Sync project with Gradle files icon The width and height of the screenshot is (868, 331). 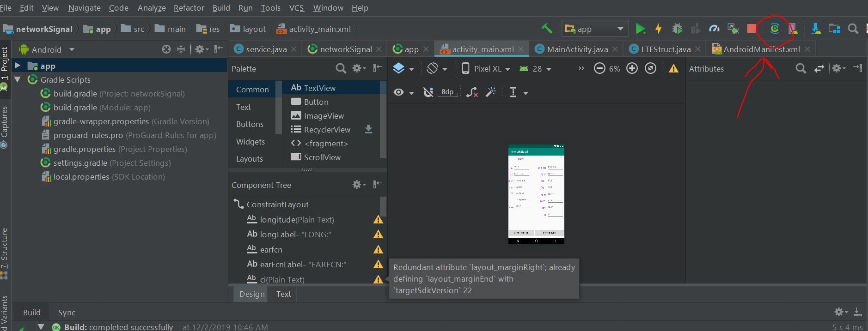(x=775, y=29)
